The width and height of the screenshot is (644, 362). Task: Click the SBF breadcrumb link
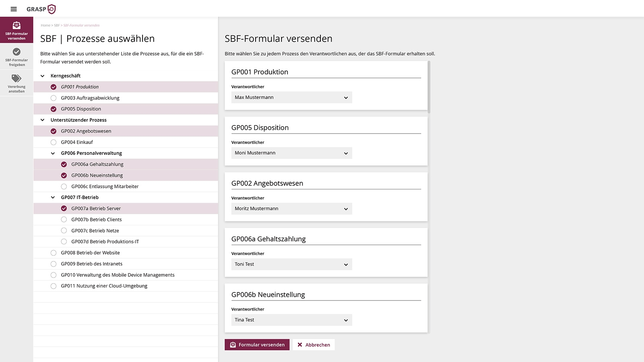click(x=57, y=25)
